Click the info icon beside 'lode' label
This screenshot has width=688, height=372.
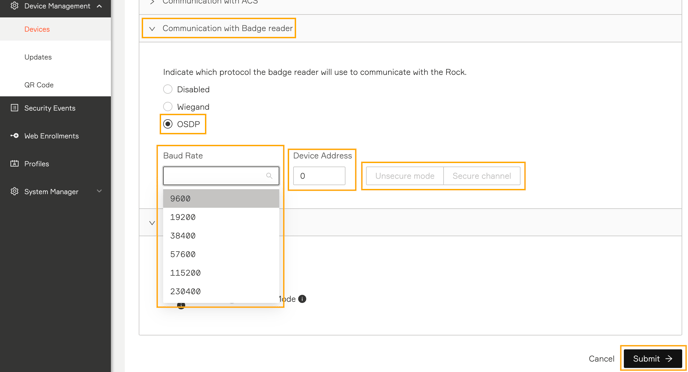coord(302,299)
